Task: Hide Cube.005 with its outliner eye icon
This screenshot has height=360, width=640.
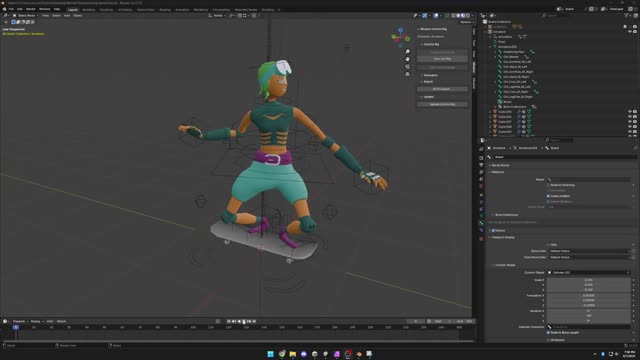Action: [629, 112]
